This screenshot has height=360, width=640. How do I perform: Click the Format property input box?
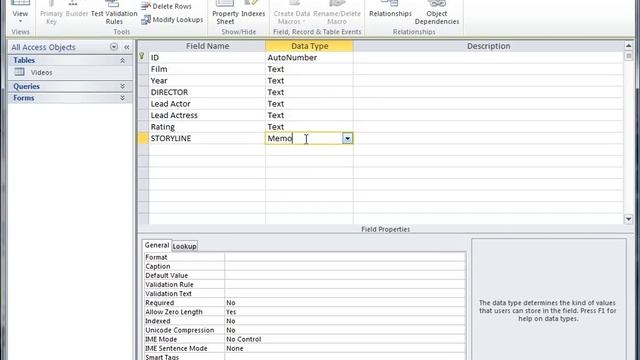pyautogui.click(x=345, y=257)
